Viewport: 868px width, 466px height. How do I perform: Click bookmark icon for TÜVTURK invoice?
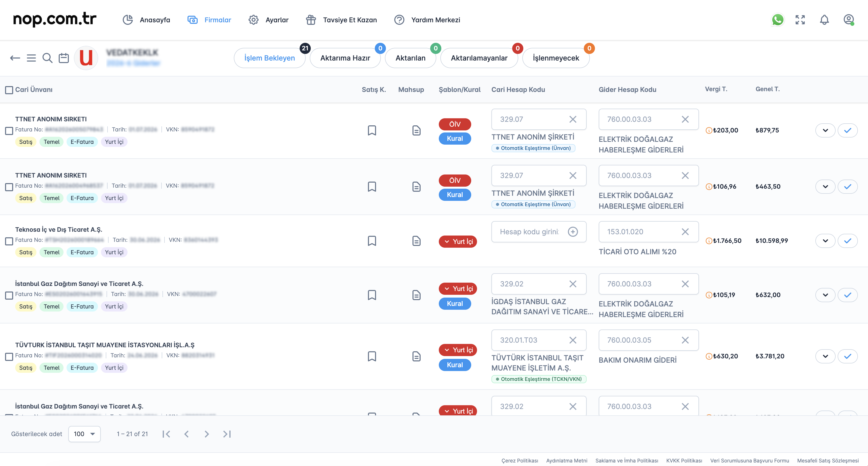[x=372, y=356]
